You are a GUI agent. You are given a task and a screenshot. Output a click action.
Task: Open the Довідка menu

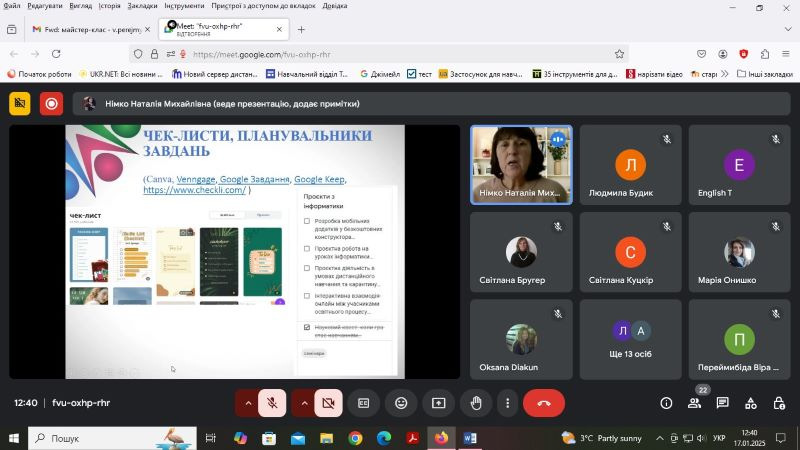pos(335,6)
